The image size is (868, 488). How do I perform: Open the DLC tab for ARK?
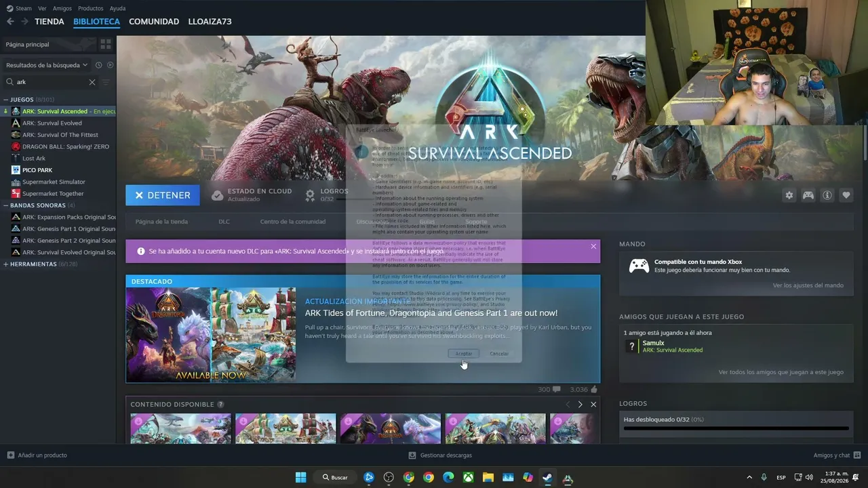coord(224,222)
